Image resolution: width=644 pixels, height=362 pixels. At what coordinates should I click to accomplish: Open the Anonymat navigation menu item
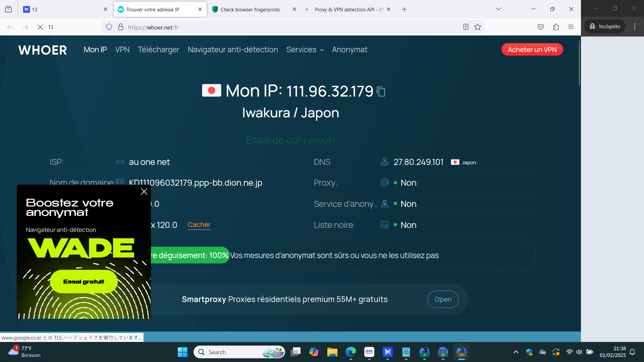[x=350, y=50]
